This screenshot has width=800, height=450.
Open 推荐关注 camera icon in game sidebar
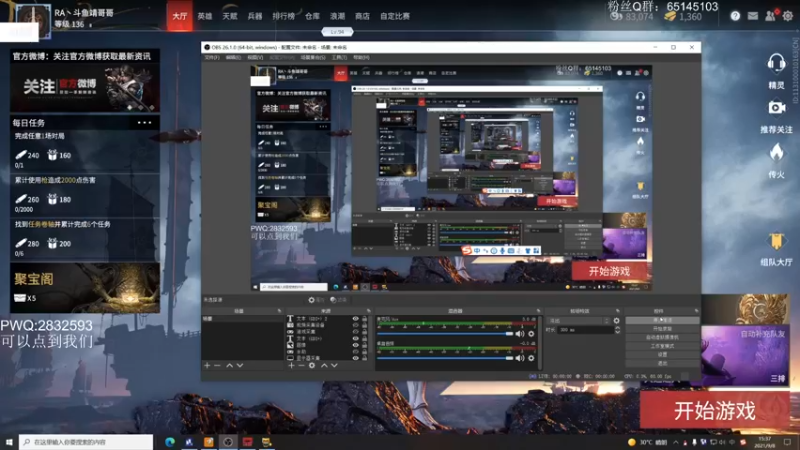[776, 108]
